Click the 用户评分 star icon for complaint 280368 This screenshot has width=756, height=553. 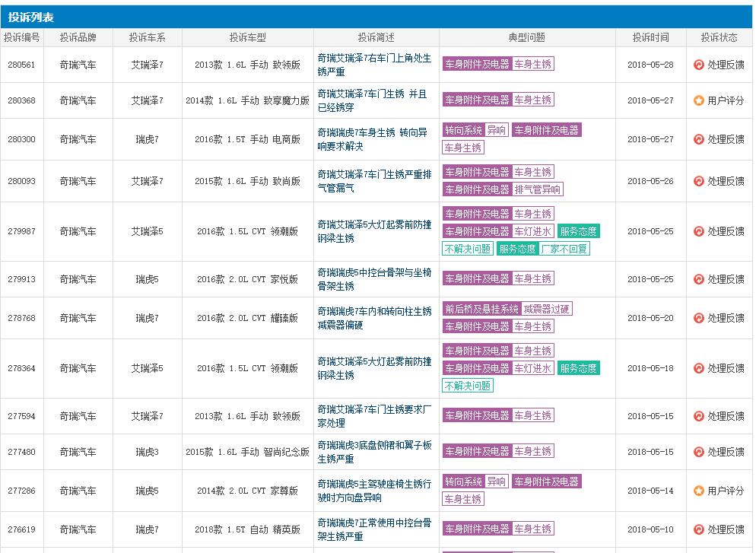[x=699, y=100]
